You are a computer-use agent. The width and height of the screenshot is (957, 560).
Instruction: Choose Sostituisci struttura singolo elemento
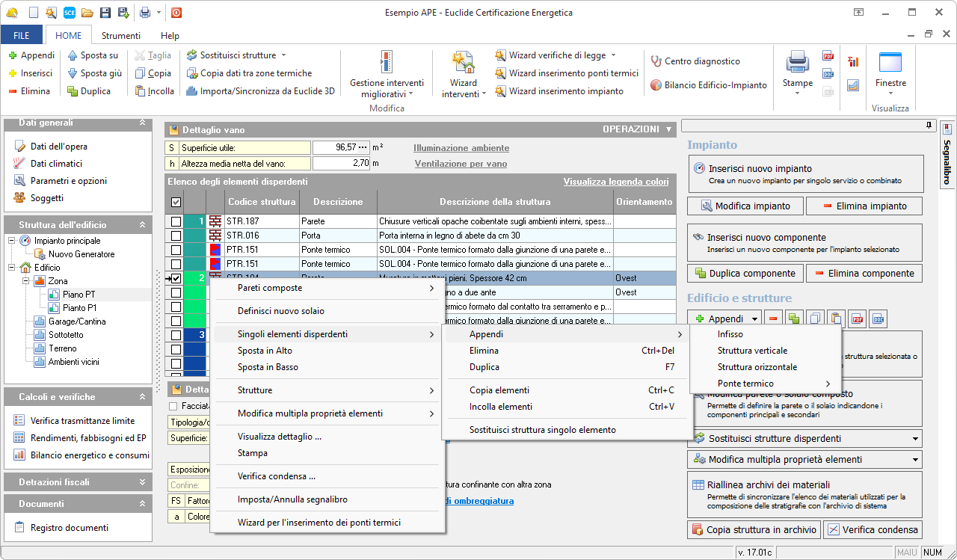542,430
